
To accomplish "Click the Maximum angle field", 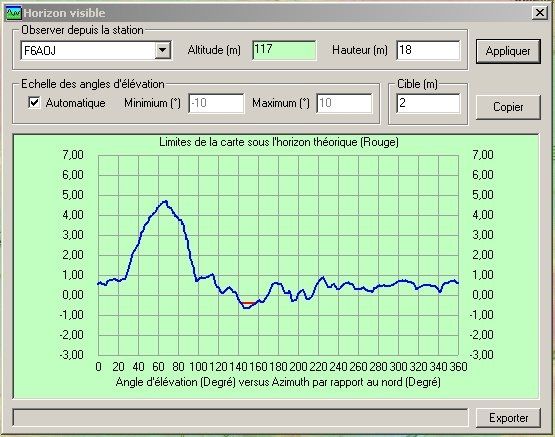I will point(344,103).
